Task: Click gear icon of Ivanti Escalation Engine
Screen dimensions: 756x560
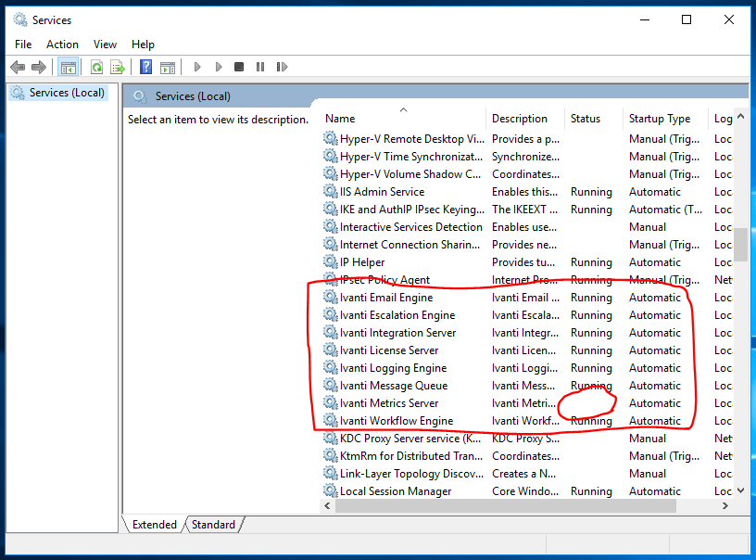Action: click(330, 314)
